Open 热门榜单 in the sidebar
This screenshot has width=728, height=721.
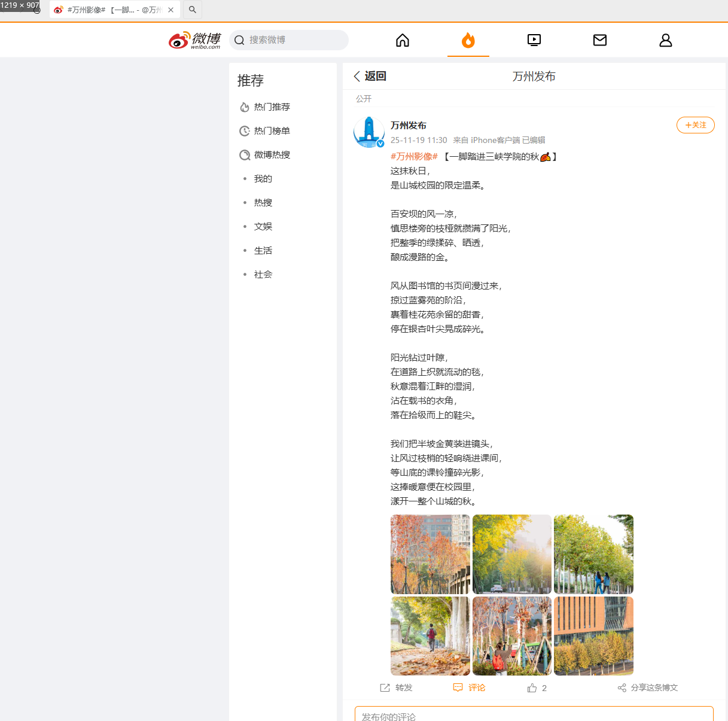[272, 131]
